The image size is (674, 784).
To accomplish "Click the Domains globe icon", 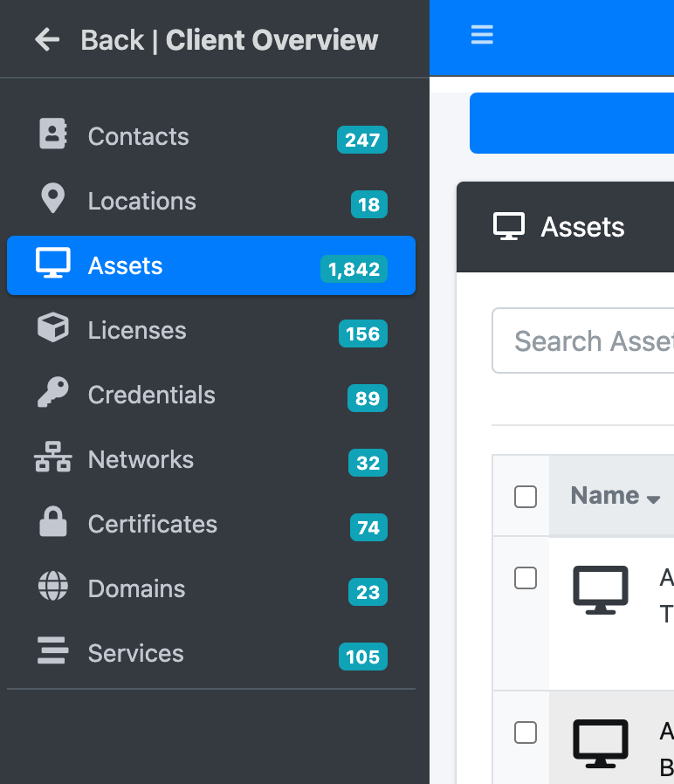I will (52, 586).
